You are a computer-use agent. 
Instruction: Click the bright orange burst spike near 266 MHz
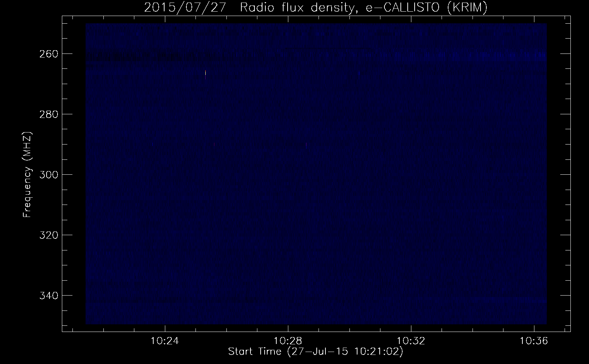pyautogui.click(x=206, y=73)
